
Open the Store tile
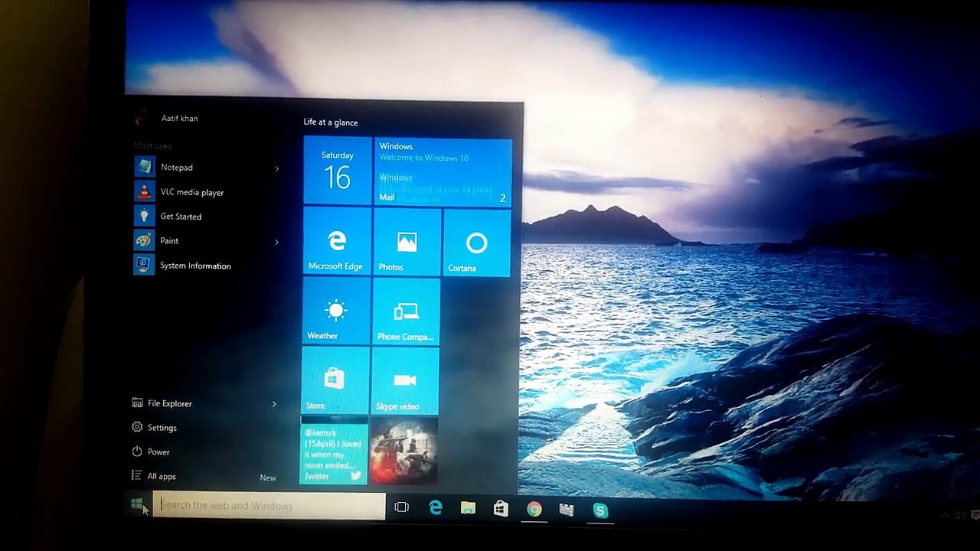click(x=335, y=380)
